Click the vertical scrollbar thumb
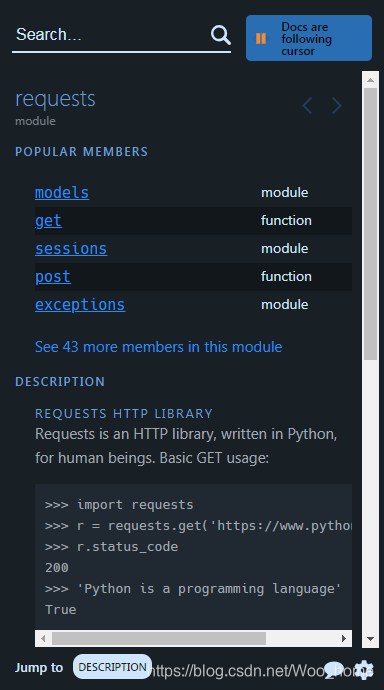 point(370,224)
